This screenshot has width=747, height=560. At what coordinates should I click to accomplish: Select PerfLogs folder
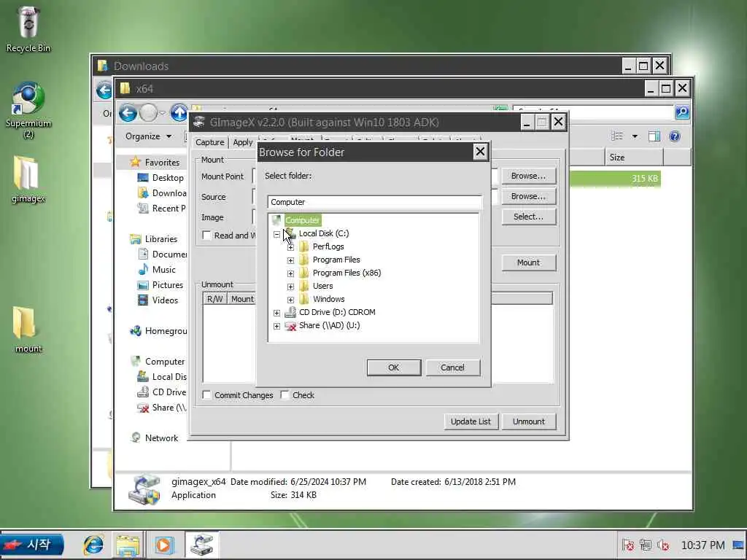[328, 246]
